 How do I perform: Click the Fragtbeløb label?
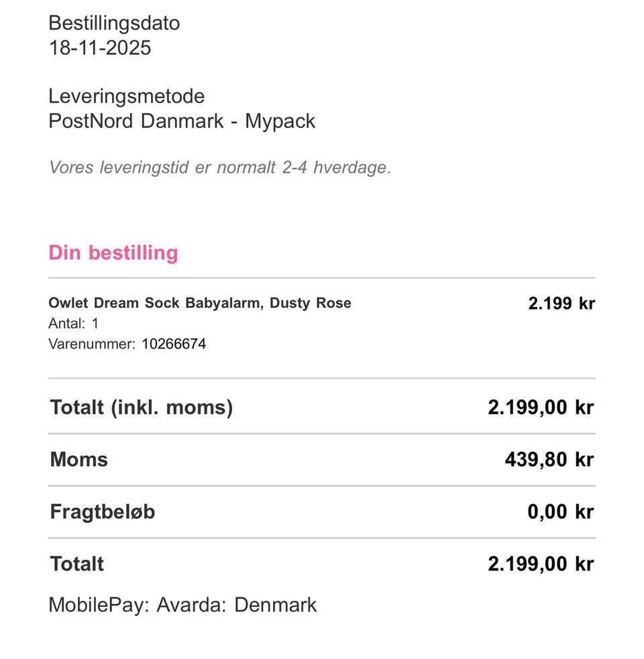point(102,512)
